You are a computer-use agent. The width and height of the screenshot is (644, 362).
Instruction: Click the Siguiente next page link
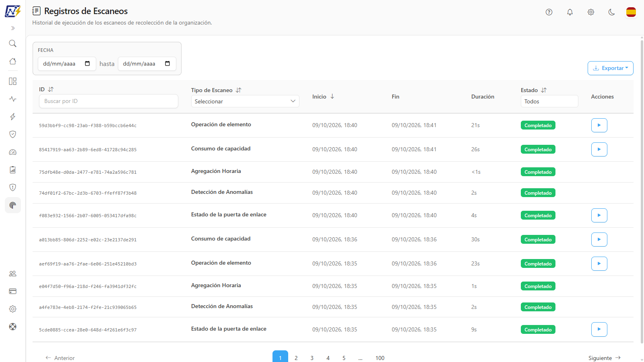pos(605,358)
